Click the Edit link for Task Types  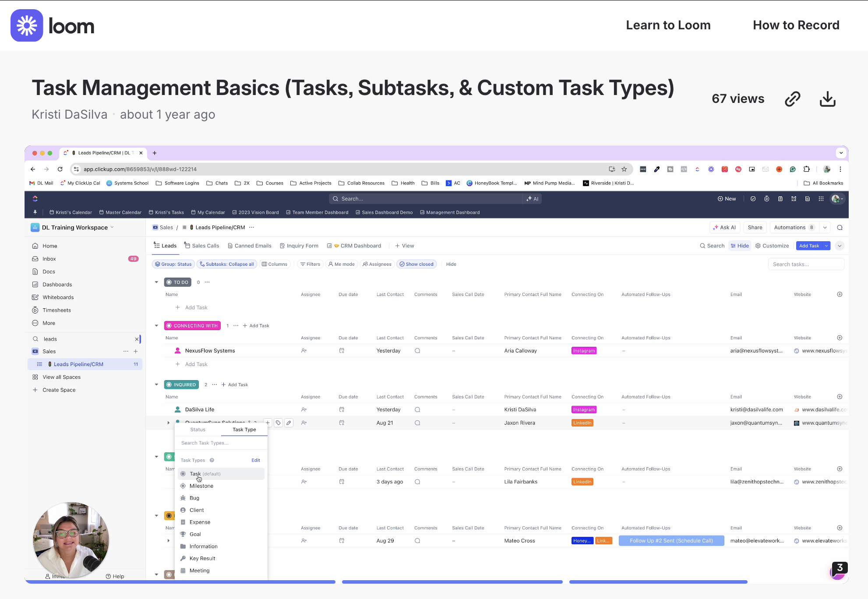point(255,460)
